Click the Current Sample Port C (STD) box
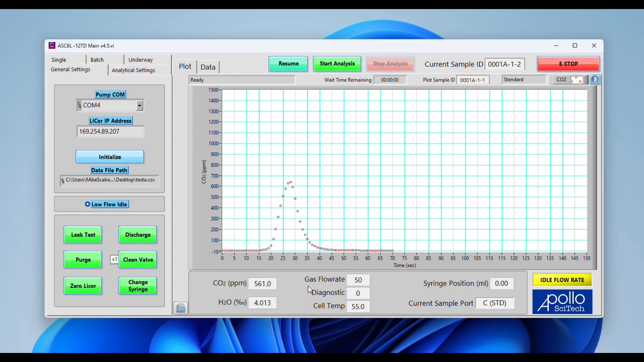Image resolution: width=644 pixels, height=362 pixels. click(495, 303)
